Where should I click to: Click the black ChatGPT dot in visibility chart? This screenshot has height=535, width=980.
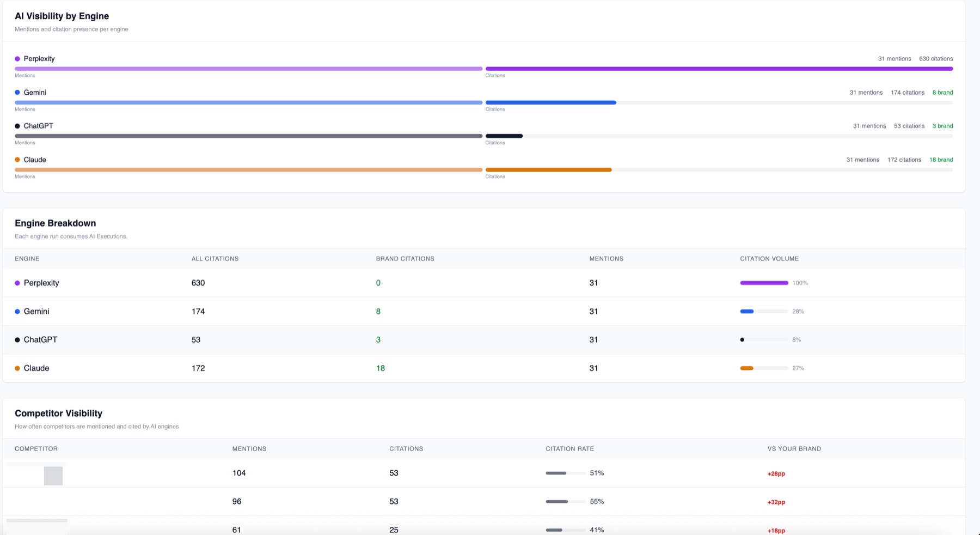[x=17, y=126]
